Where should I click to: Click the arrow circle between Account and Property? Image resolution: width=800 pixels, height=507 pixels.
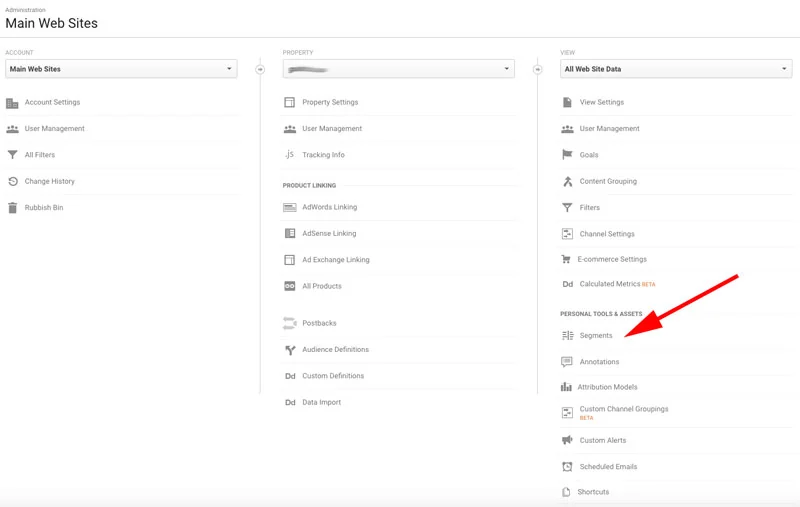point(260,69)
